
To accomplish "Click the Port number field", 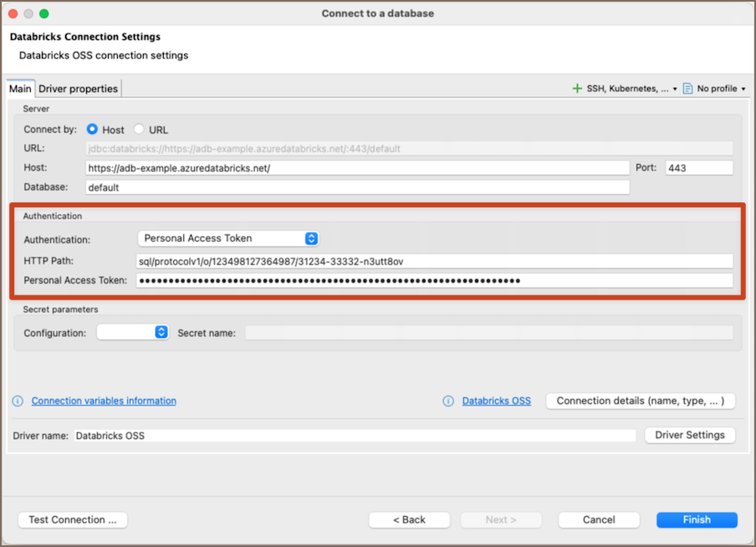I will (x=699, y=168).
